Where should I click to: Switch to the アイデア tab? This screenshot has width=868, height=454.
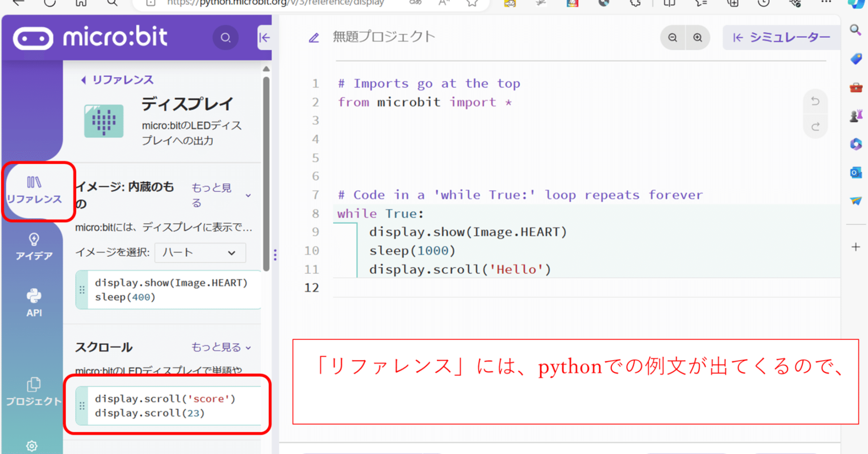[33, 246]
